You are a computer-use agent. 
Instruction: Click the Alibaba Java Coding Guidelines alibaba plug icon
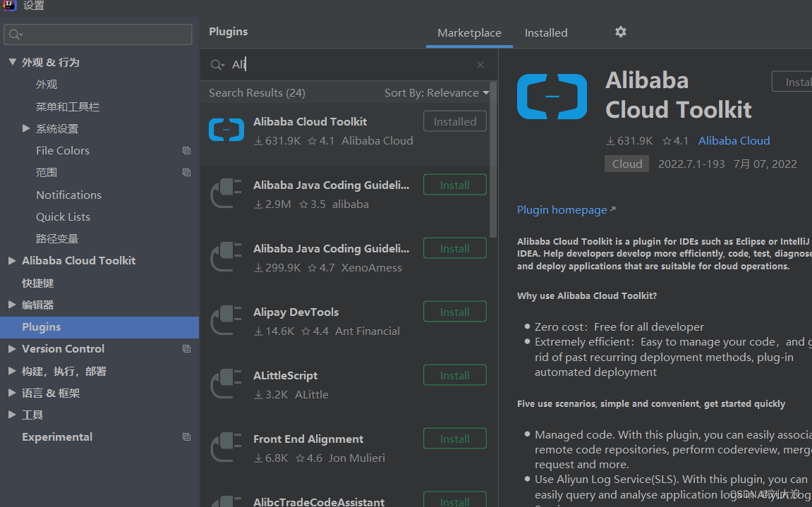(226, 193)
